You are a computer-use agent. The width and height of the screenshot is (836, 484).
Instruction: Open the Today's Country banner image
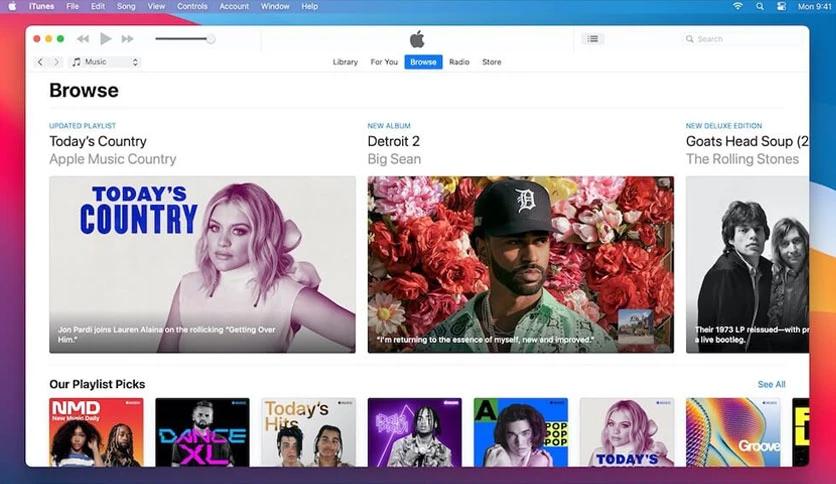tap(202, 264)
